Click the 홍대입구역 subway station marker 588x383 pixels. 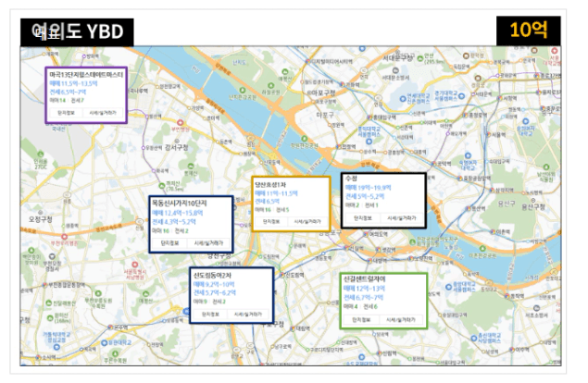(369, 117)
